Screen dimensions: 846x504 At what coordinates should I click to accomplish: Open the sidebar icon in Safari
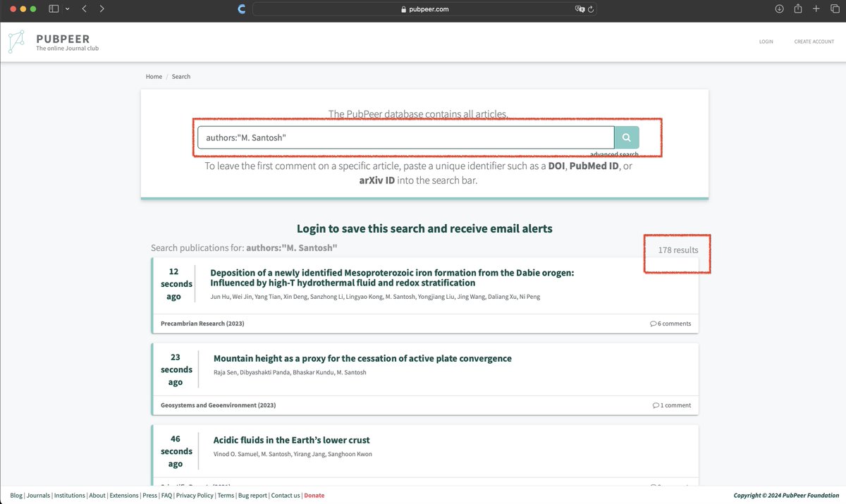(53, 8)
